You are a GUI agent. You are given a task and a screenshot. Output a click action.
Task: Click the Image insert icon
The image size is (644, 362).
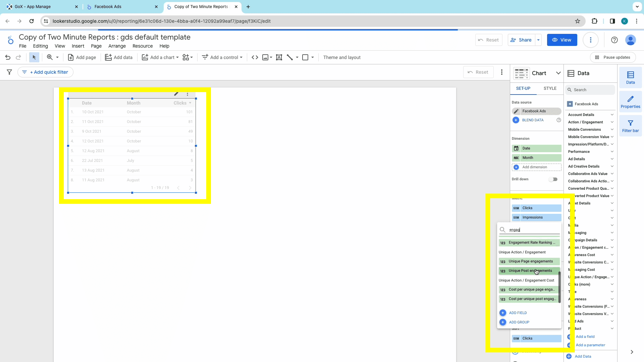tap(265, 57)
